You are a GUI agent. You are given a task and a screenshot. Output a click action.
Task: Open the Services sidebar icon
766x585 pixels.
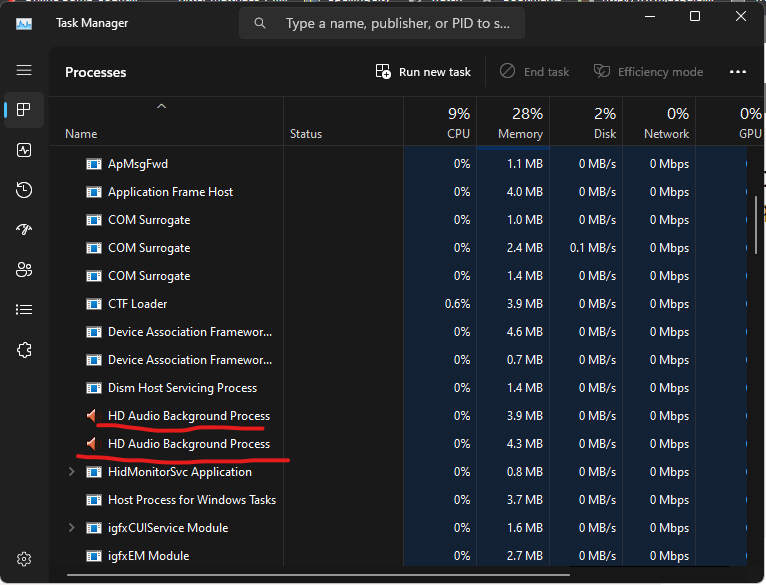(24, 350)
